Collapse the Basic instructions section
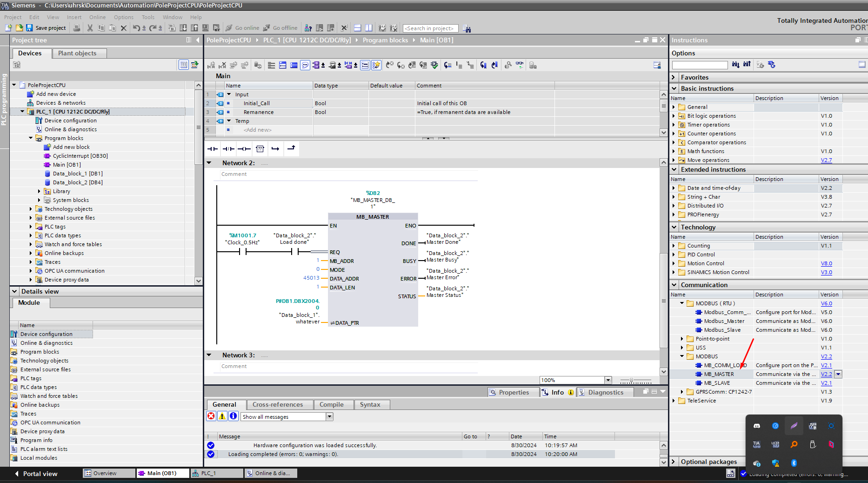The width and height of the screenshot is (868, 483). pos(674,88)
